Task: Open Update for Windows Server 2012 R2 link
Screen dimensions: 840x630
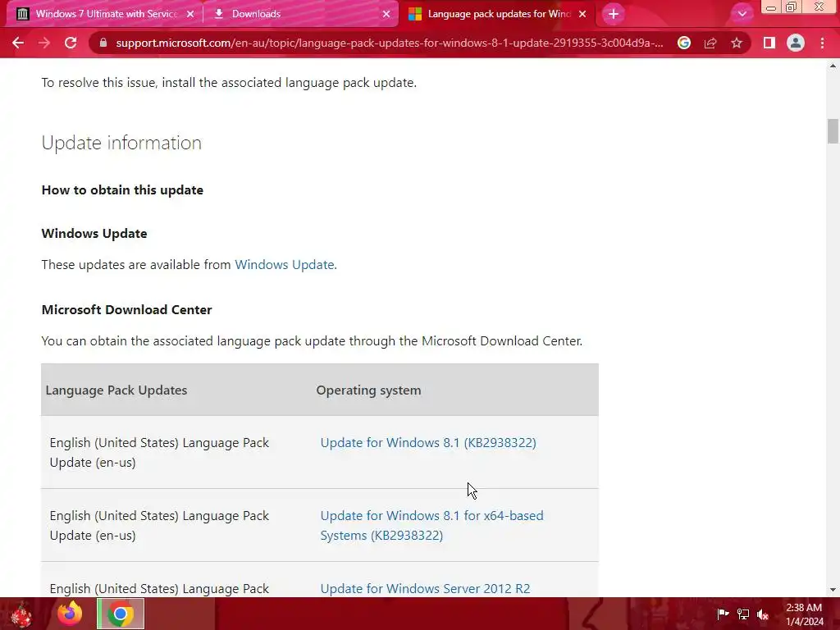Action: pyautogui.click(x=425, y=588)
